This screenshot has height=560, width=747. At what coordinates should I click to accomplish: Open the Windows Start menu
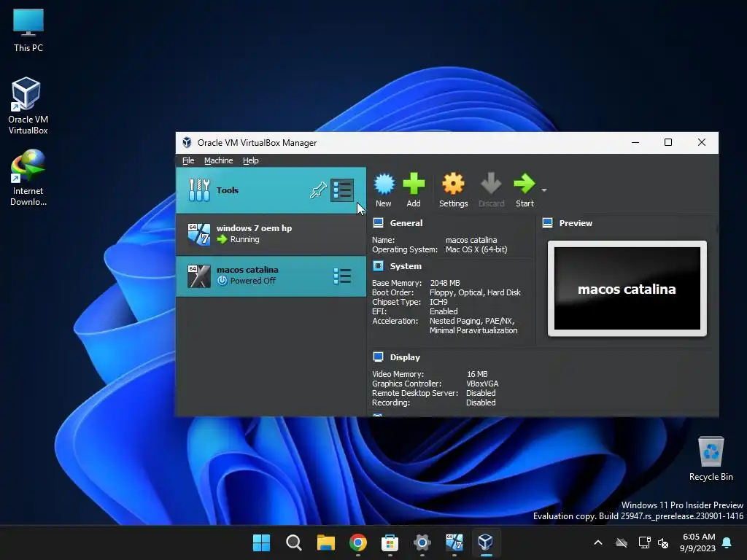coord(261,542)
